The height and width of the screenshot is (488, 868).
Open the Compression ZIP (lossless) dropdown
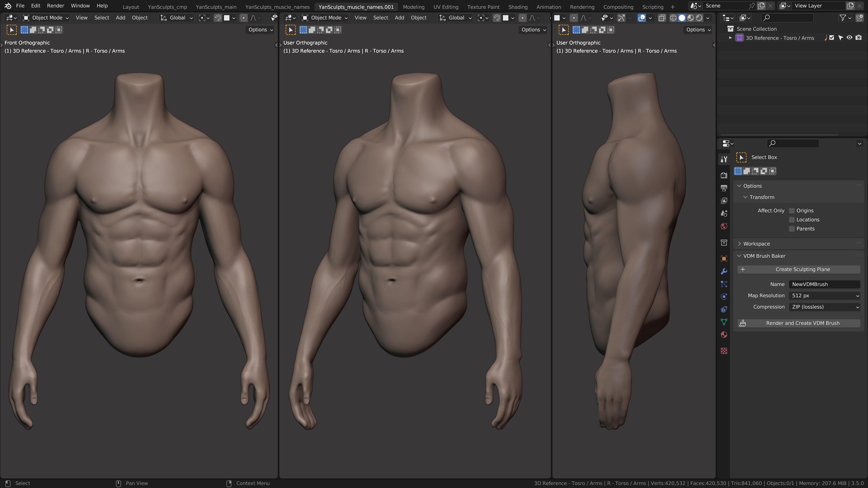point(824,307)
